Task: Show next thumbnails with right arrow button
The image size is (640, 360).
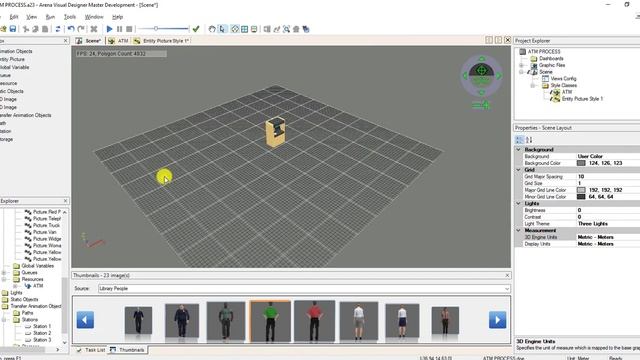Action: pyautogui.click(x=498, y=320)
